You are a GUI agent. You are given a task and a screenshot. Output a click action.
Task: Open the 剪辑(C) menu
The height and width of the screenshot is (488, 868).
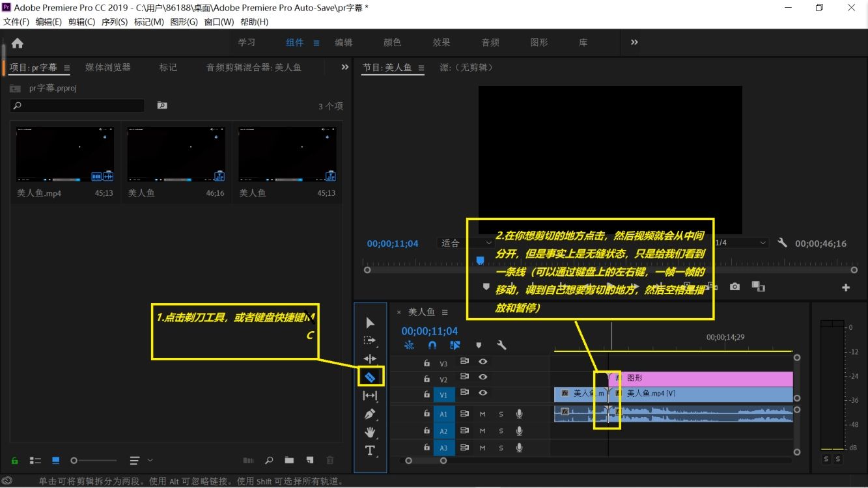click(x=81, y=21)
